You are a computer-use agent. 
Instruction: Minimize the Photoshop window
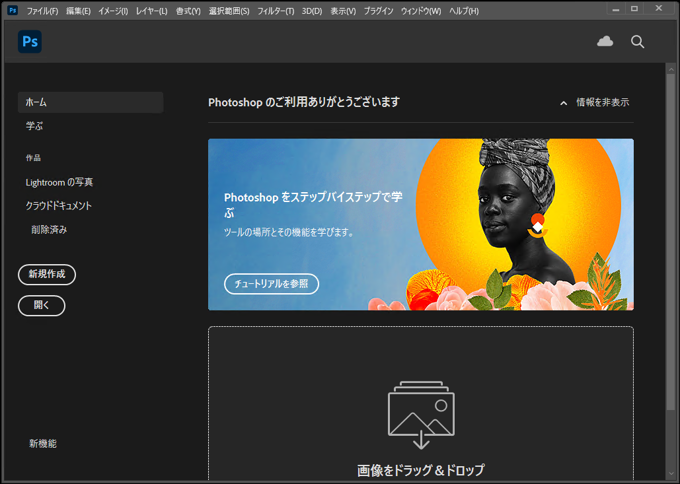(x=616, y=9)
